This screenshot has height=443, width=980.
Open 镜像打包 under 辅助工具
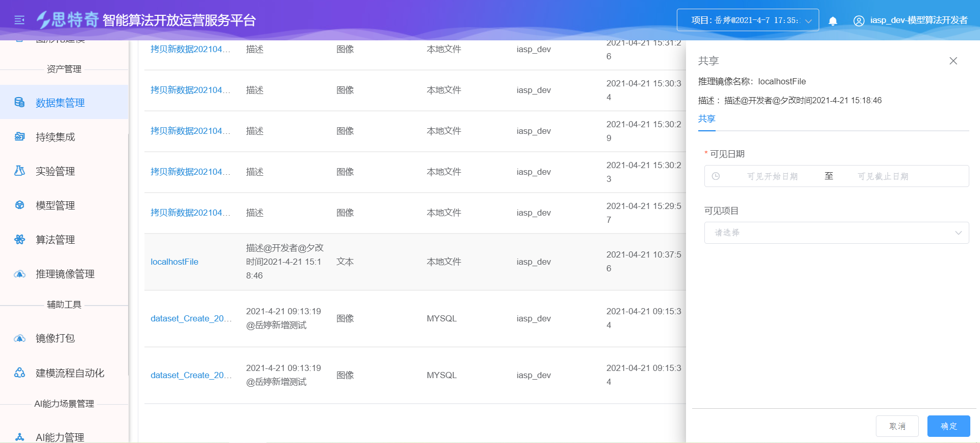point(64,338)
